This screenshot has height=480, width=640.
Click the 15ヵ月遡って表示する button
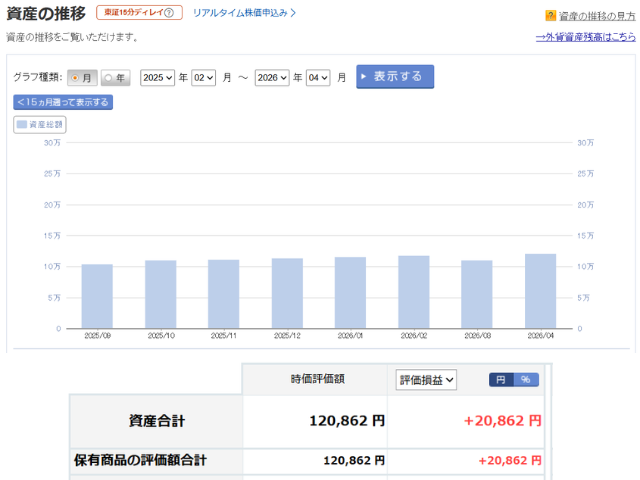63,102
